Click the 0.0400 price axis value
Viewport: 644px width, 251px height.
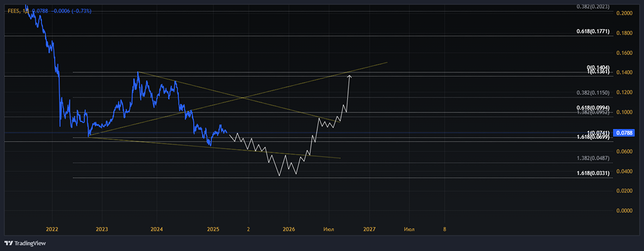623,171
